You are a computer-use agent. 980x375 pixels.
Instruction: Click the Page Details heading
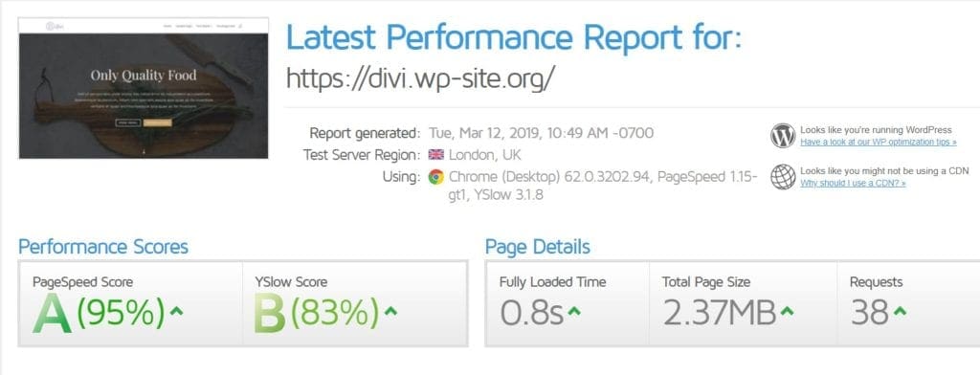click(x=538, y=246)
